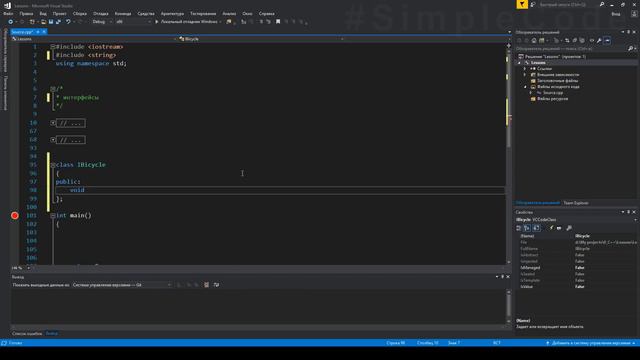Open the x86 platform dropdown
The image size is (640, 360).
[x=133, y=22]
